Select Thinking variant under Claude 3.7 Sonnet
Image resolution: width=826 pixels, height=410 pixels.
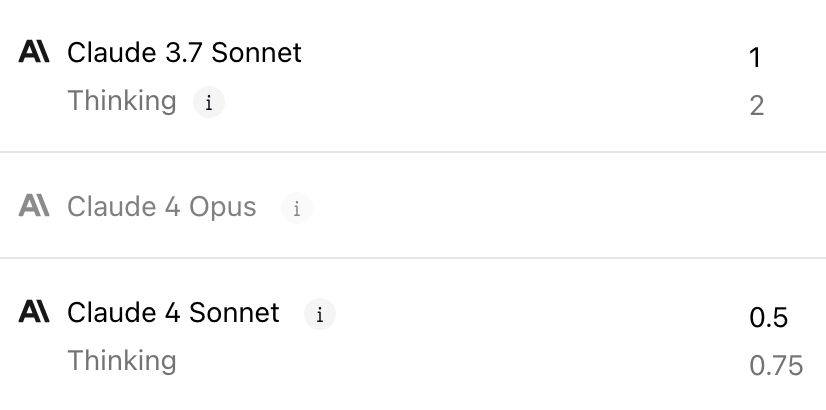tap(121, 101)
